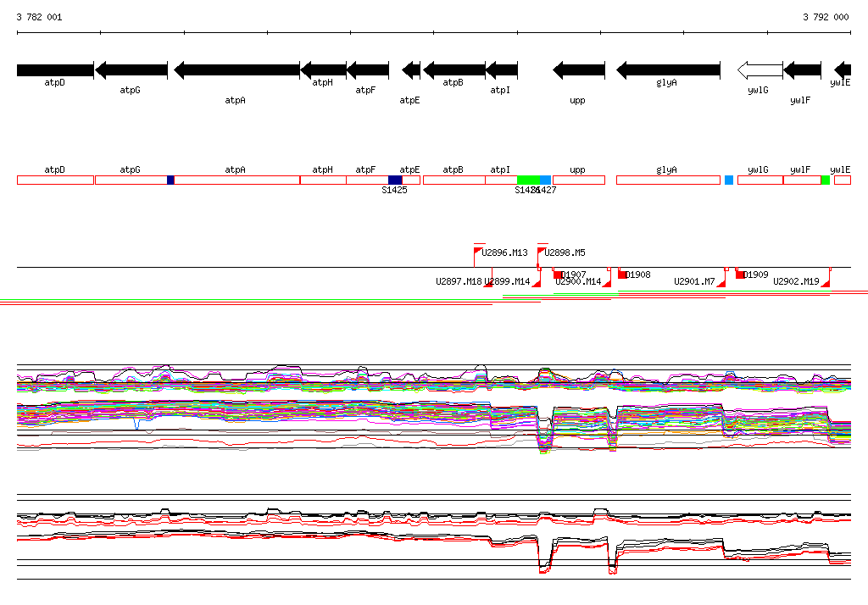Click the atpA red-outlined annotation box
Image resolution: width=868 pixels, height=605 pixels.
pos(237,180)
